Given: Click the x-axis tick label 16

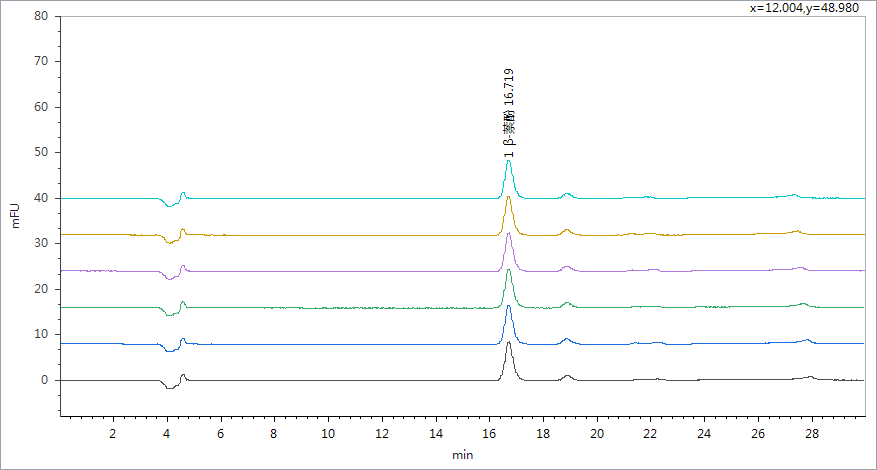Looking at the screenshot, I should point(489,434).
